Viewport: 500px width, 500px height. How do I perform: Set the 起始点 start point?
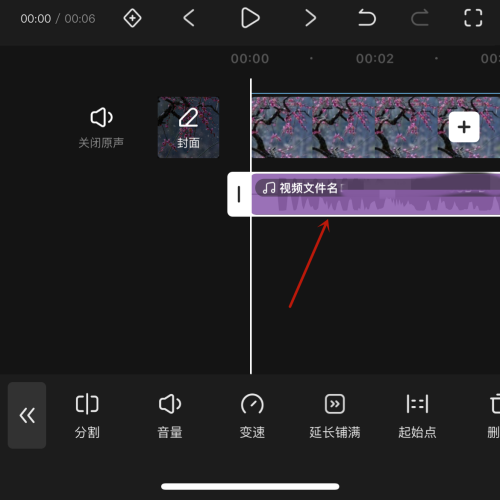[x=417, y=416]
